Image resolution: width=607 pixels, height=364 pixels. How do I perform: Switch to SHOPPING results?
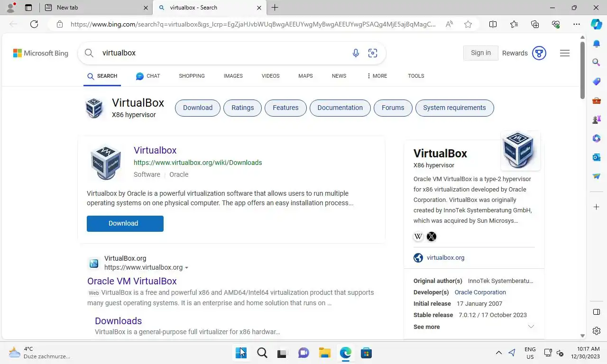192,76
